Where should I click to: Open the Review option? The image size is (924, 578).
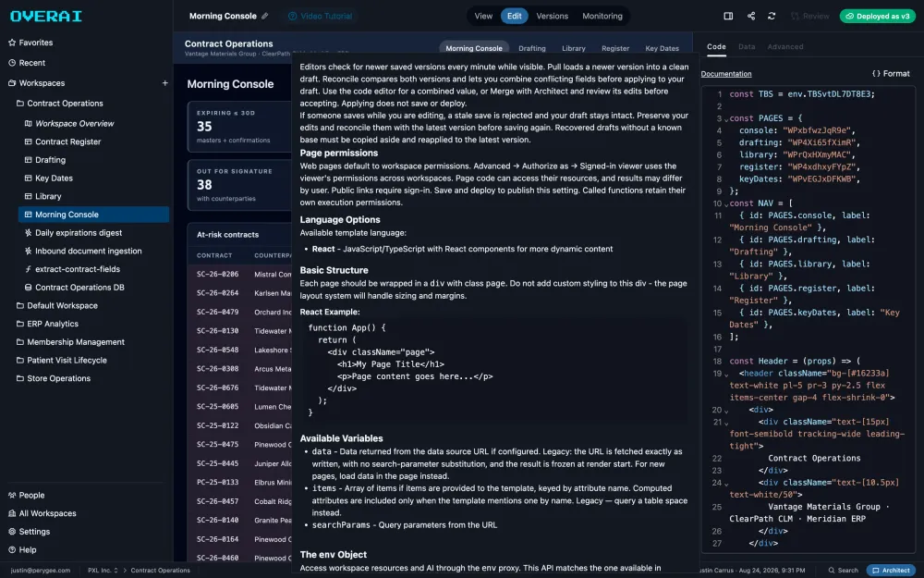(x=809, y=16)
